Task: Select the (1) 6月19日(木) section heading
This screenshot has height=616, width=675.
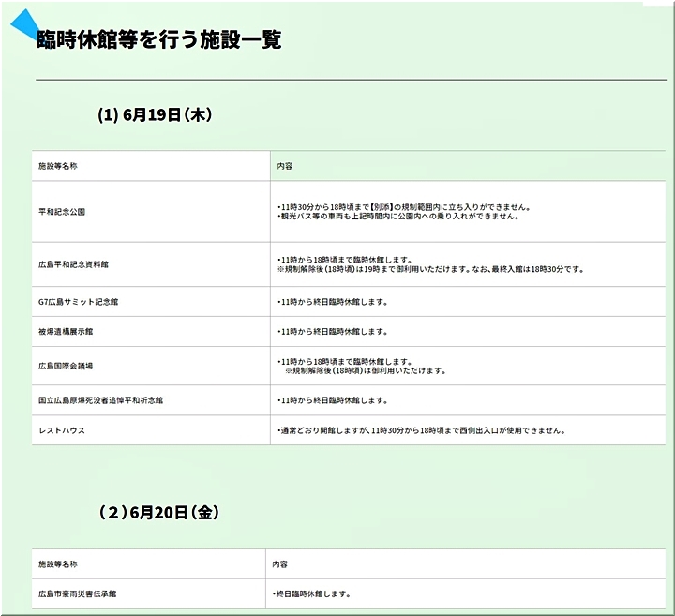Action: pyautogui.click(x=155, y=114)
